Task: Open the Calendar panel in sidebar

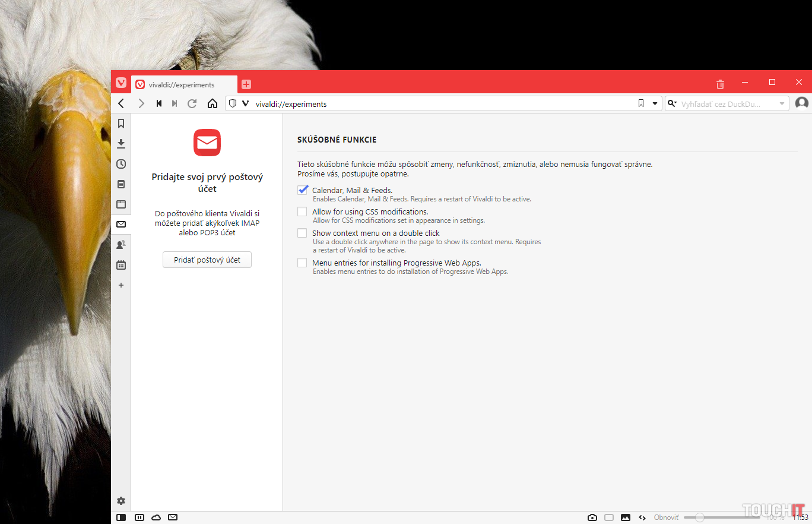Action: coord(121,265)
